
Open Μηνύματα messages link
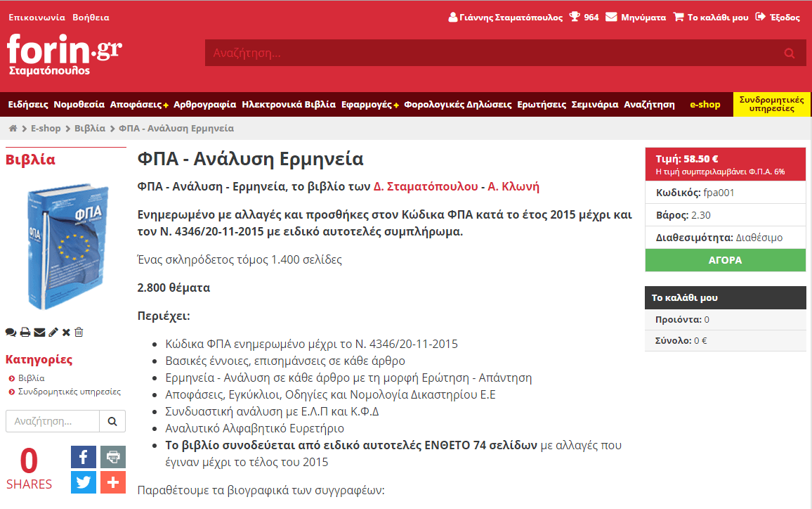tap(636, 17)
